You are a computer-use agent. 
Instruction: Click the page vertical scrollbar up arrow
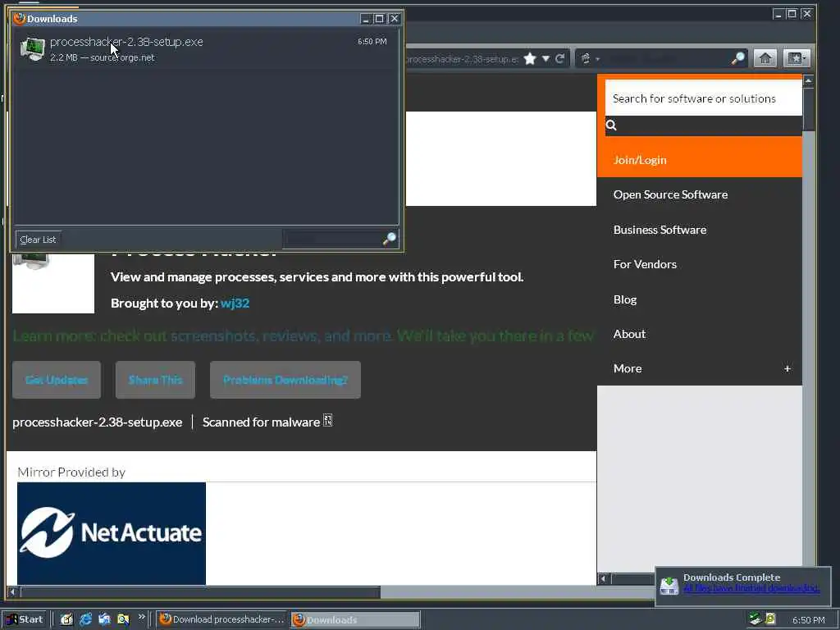click(x=808, y=81)
